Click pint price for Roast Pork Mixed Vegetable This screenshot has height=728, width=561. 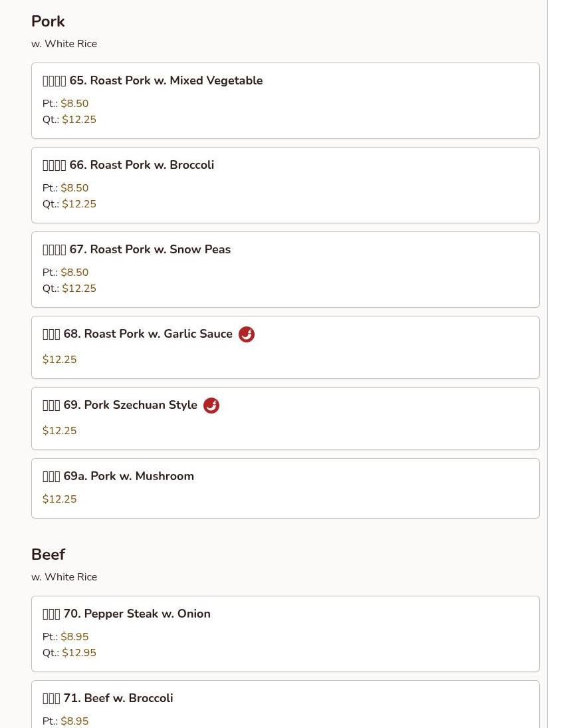pos(74,104)
